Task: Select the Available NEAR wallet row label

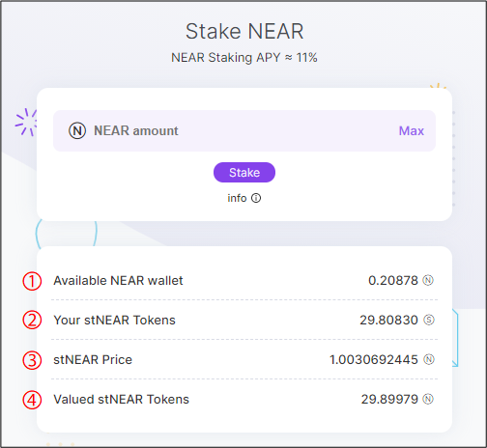Action: click(x=118, y=281)
